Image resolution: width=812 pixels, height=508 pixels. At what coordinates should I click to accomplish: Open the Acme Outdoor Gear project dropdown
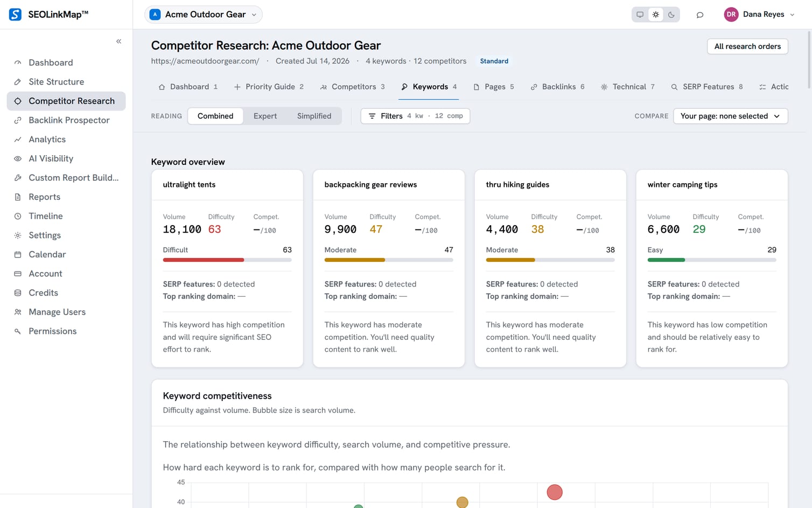[x=204, y=15]
